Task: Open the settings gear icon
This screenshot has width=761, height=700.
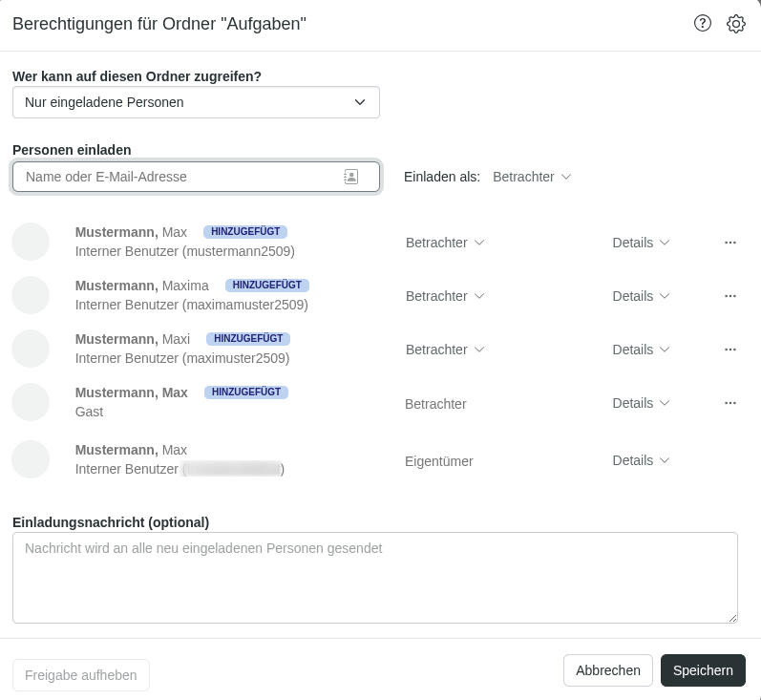Action: point(735,24)
